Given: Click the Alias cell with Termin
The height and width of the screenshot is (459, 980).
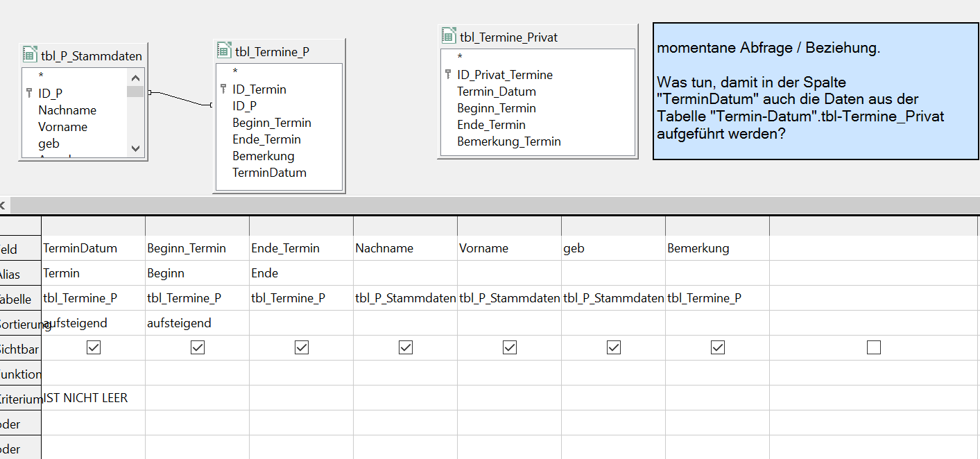Looking at the screenshot, I should coord(94,273).
